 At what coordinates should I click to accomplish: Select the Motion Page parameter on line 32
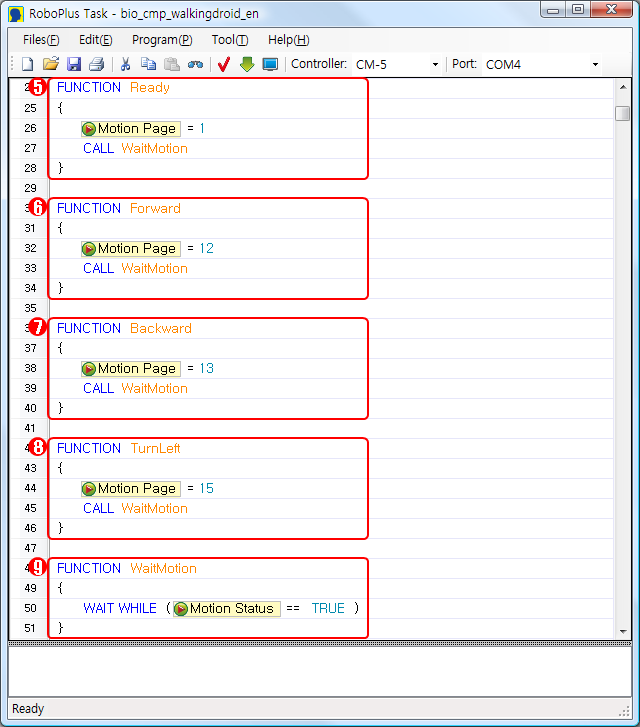click(x=130, y=248)
